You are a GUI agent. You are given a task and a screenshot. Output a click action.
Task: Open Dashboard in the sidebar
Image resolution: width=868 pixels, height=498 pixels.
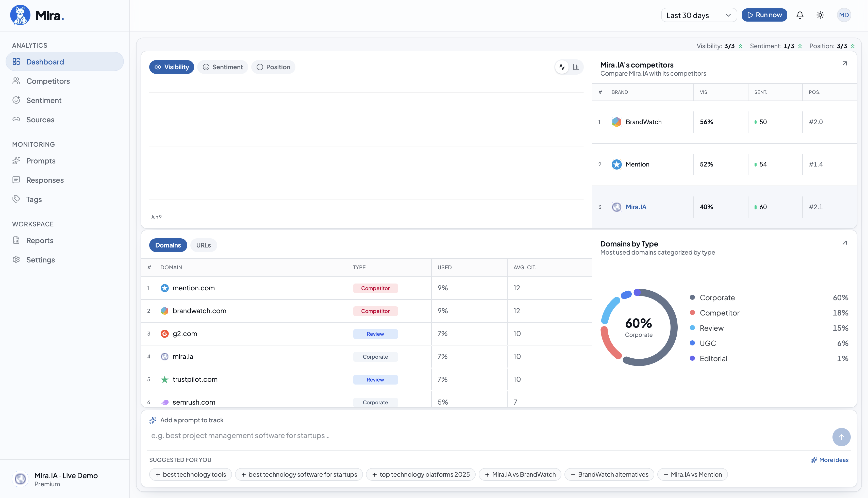65,62
